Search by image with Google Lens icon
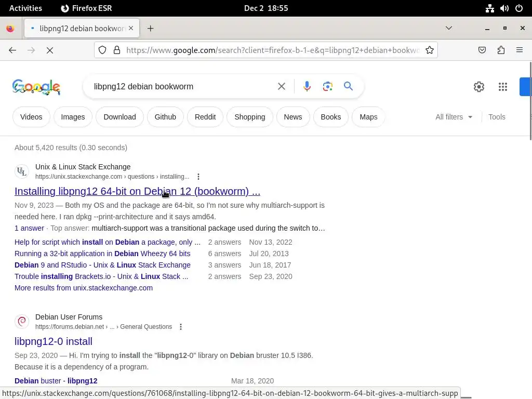532x399 pixels. click(x=327, y=87)
